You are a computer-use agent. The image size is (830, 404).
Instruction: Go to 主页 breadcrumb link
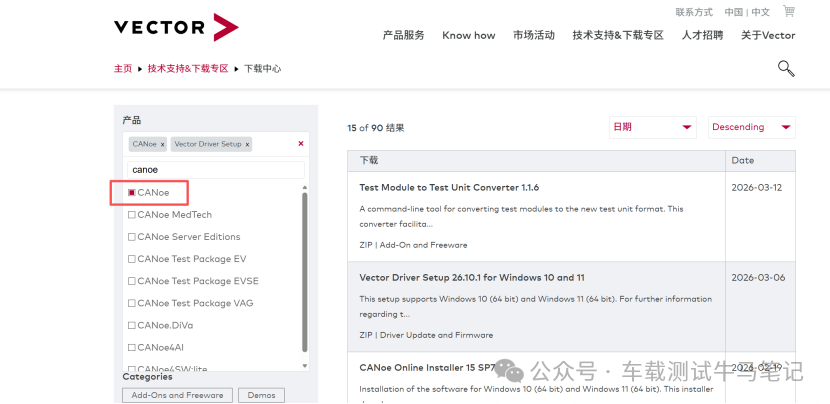(123, 69)
